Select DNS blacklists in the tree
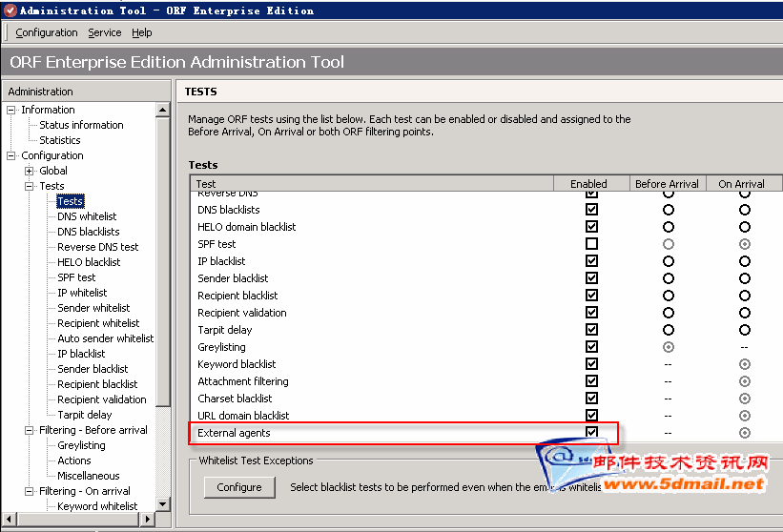 point(89,232)
